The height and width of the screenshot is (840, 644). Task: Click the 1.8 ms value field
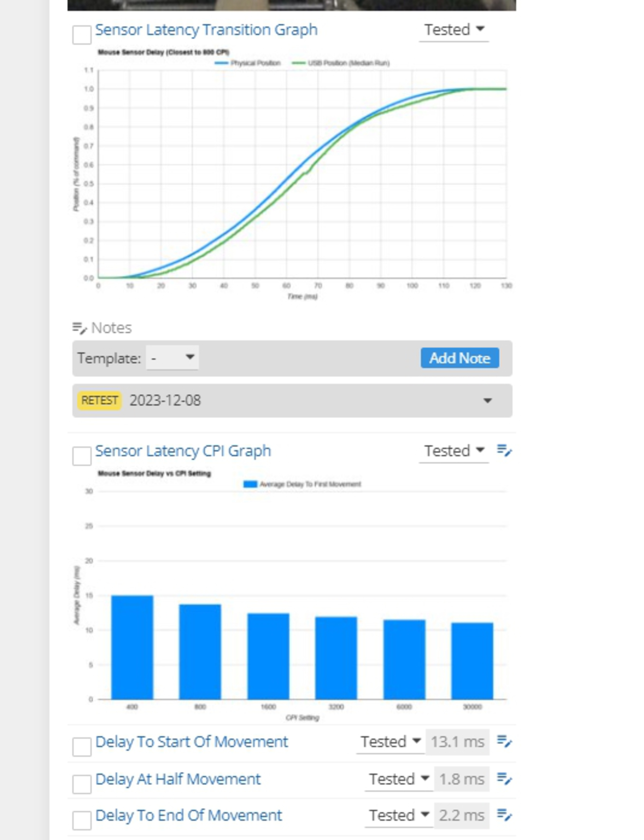462,779
